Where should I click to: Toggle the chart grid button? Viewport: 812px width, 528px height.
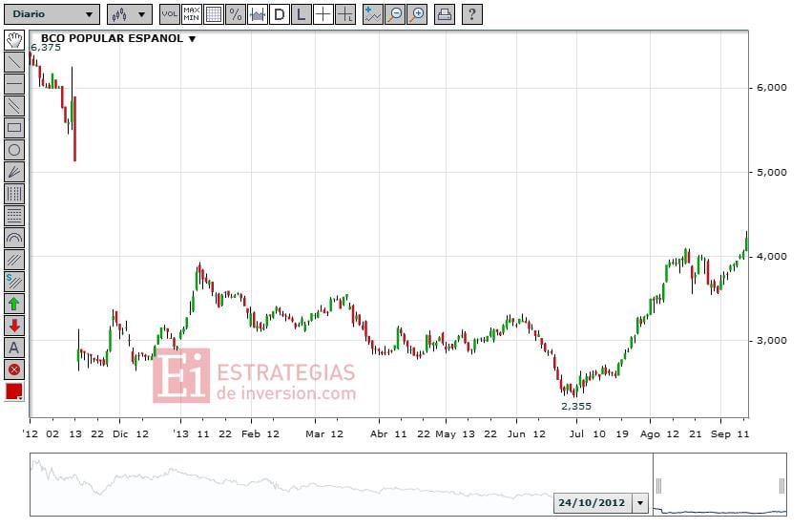click(214, 14)
